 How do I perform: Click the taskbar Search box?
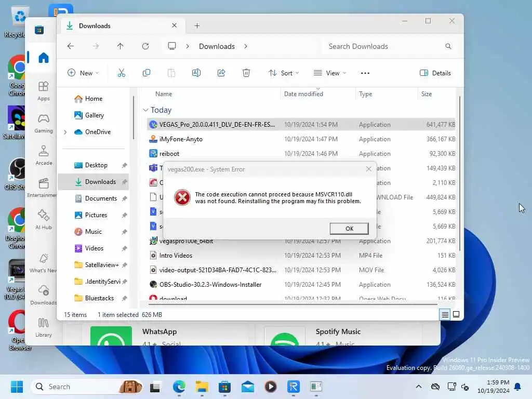pyautogui.click(x=87, y=387)
